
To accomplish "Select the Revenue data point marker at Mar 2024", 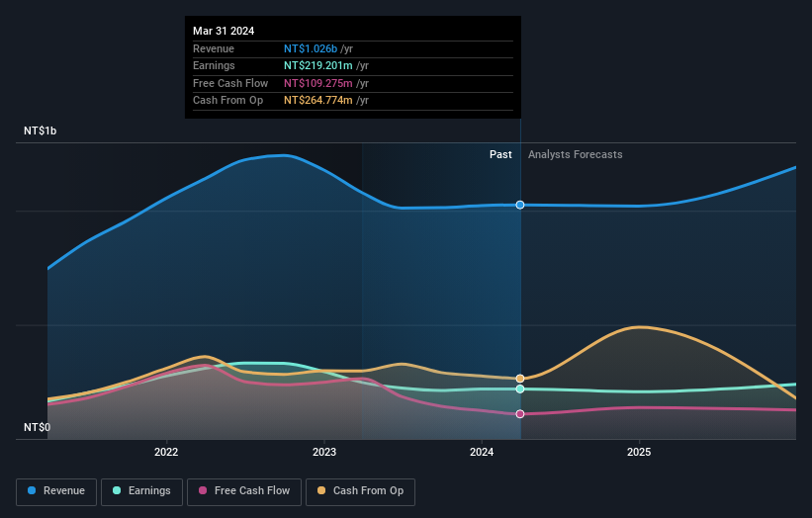I will click(520, 205).
